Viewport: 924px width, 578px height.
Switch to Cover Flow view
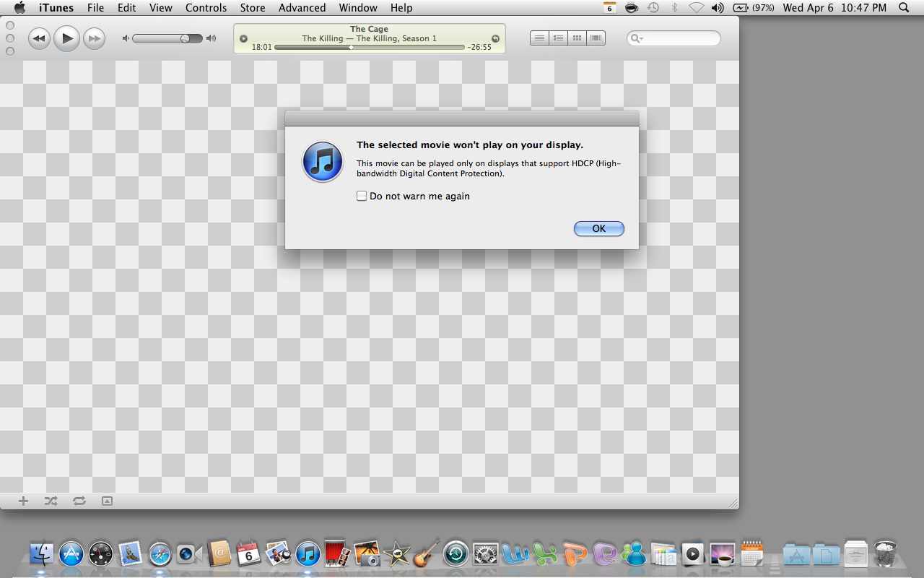click(x=596, y=38)
